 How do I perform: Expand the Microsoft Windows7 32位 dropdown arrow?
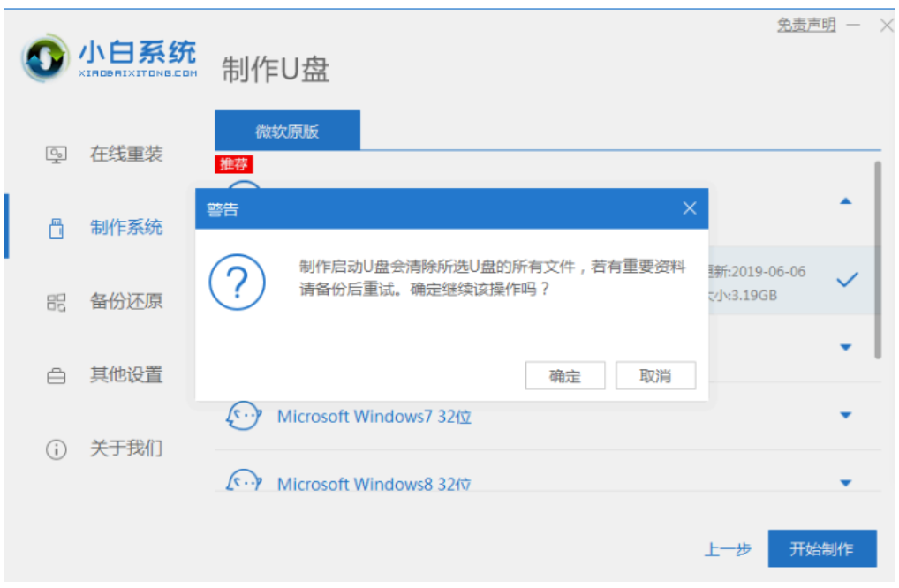[845, 416]
